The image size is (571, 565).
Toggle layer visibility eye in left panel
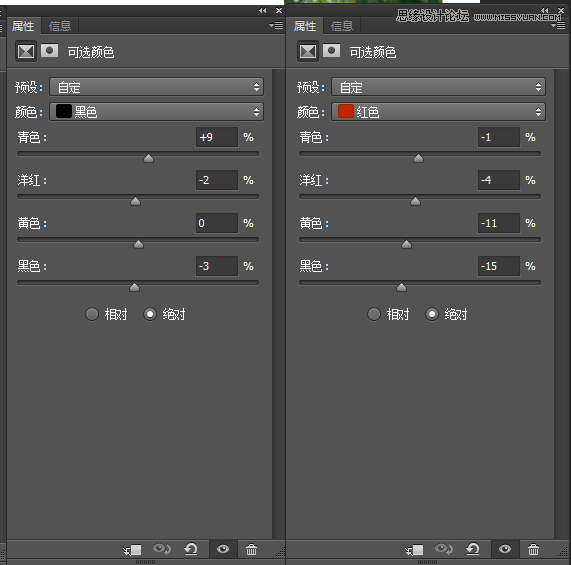[x=223, y=549]
